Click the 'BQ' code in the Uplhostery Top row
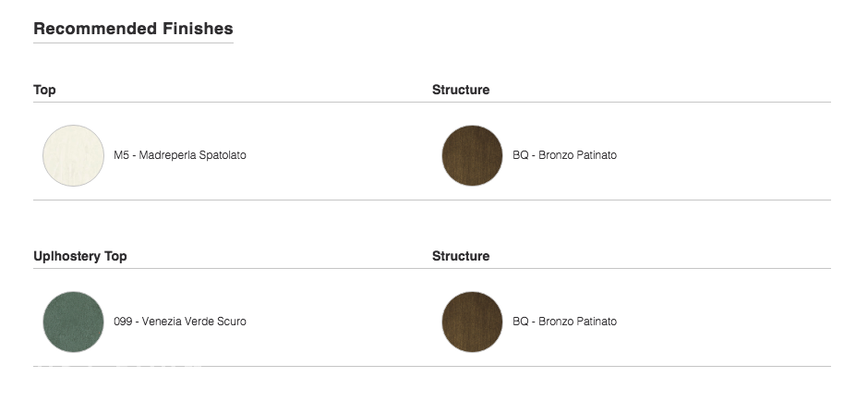This screenshot has height=401, width=868. [521, 322]
